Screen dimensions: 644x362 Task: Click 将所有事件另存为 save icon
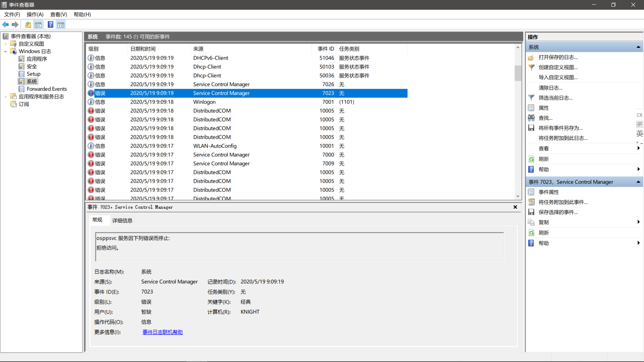tap(531, 128)
